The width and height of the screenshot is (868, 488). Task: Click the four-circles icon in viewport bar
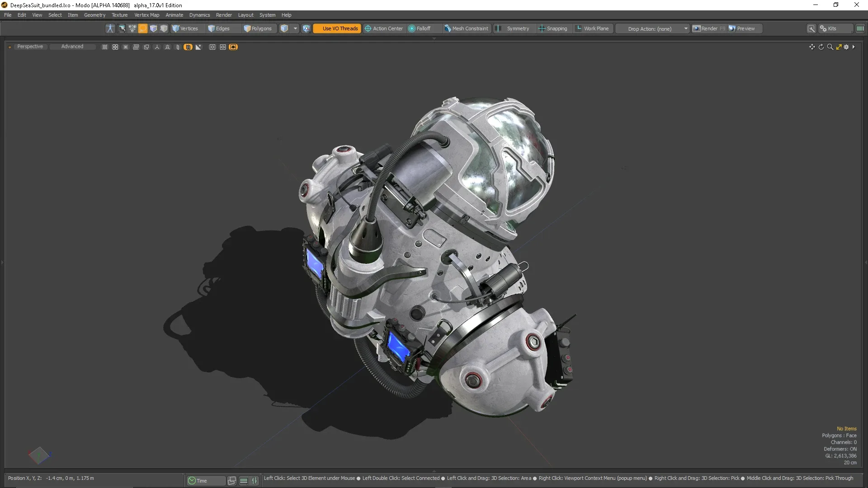(x=115, y=47)
